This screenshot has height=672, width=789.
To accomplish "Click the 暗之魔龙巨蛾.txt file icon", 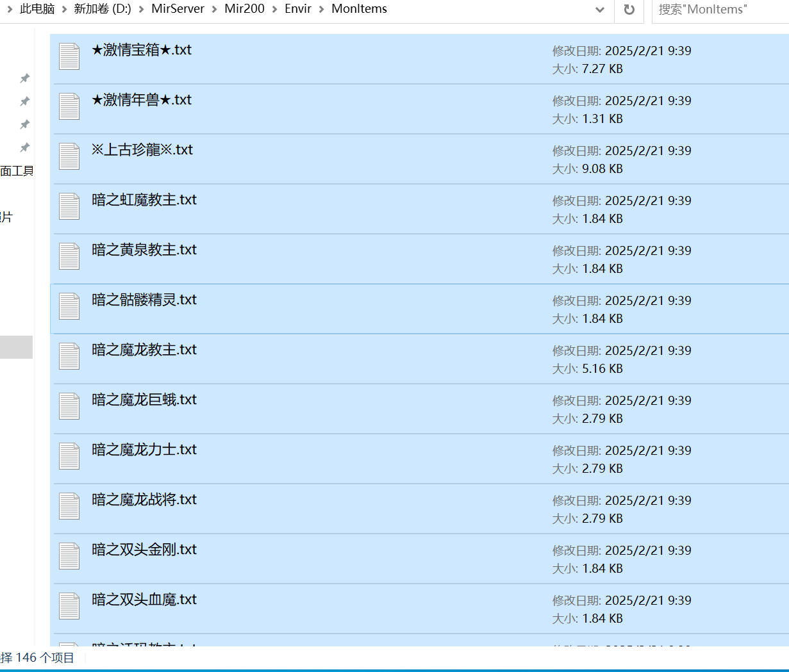I will click(69, 406).
